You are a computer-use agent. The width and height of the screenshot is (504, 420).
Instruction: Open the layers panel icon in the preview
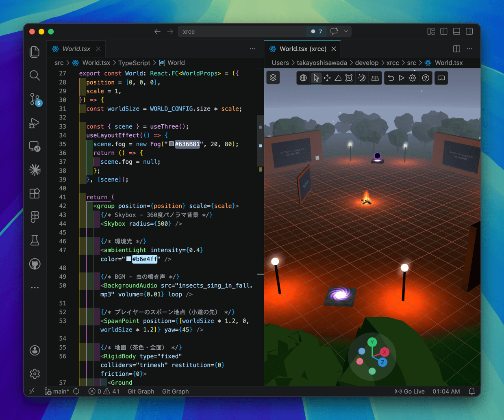(273, 77)
